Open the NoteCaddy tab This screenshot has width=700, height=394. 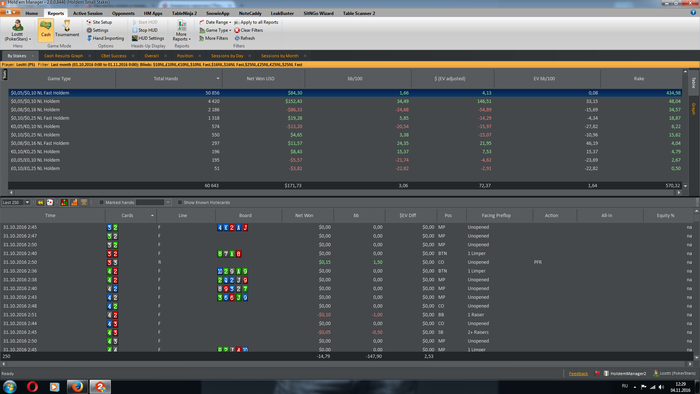pos(250,13)
